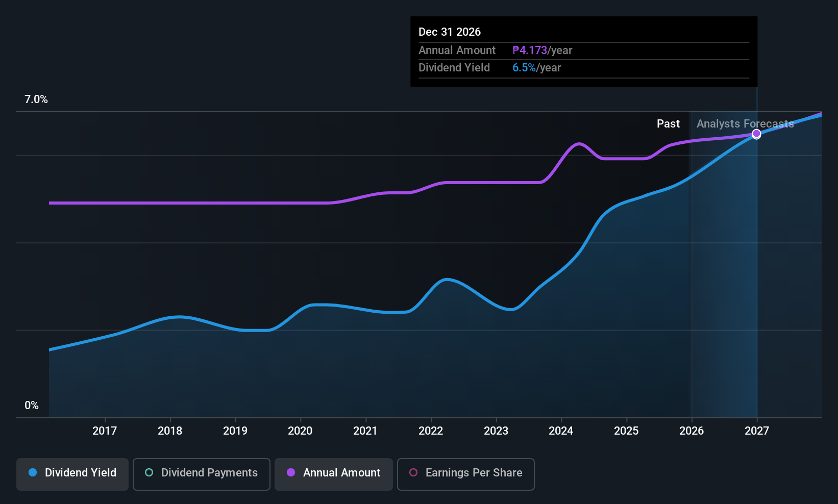
Task: Select the Analysts Forecasts section label
Action: [x=745, y=124]
